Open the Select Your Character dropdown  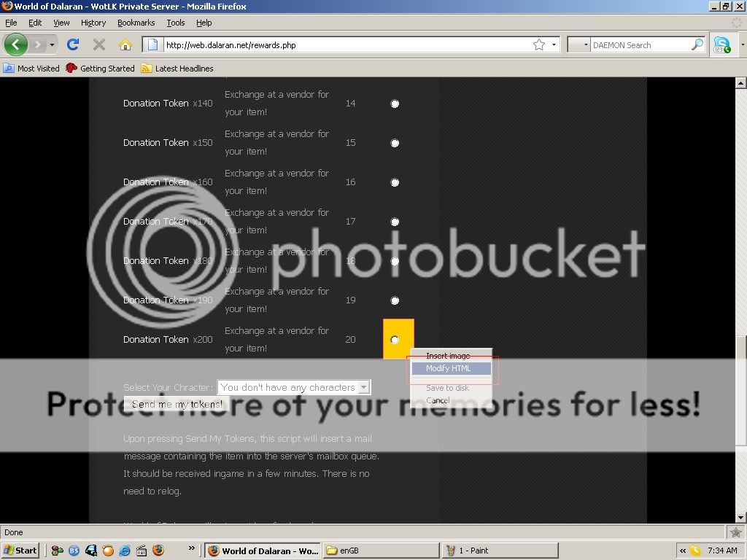pyautogui.click(x=294, y=387)
